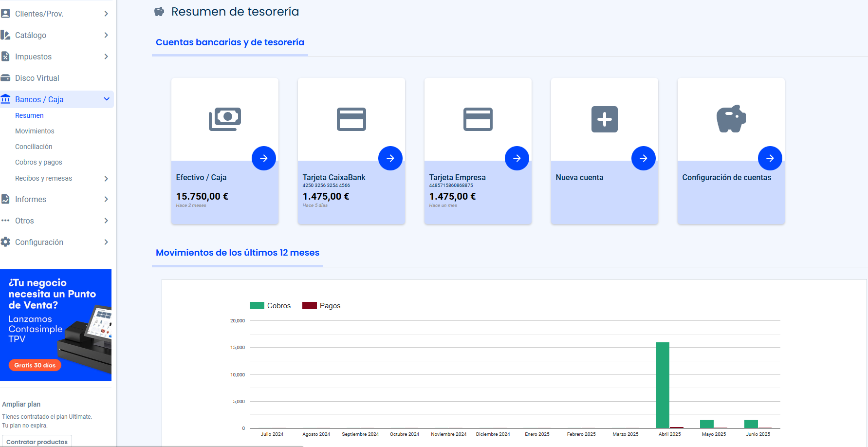868x447 pixels.
Task: Toggle Cobros series in chart legend
Action: 270,306
